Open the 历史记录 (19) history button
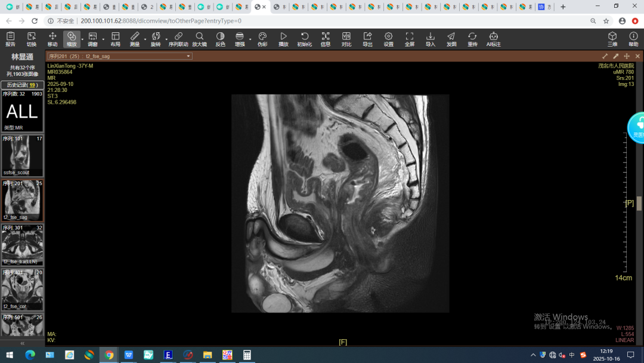644x363 pixels. click(x=22, y=85)
